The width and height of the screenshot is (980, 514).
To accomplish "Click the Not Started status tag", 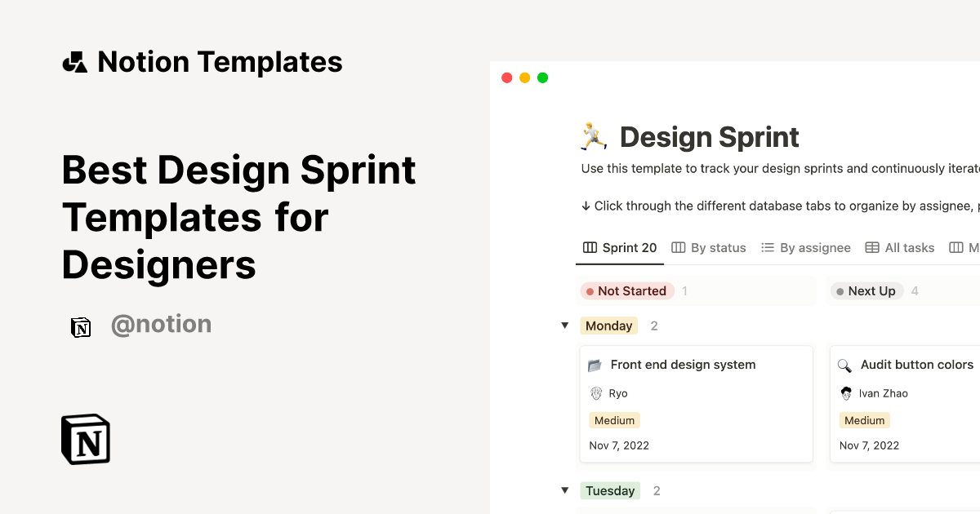I will [626, 291].
